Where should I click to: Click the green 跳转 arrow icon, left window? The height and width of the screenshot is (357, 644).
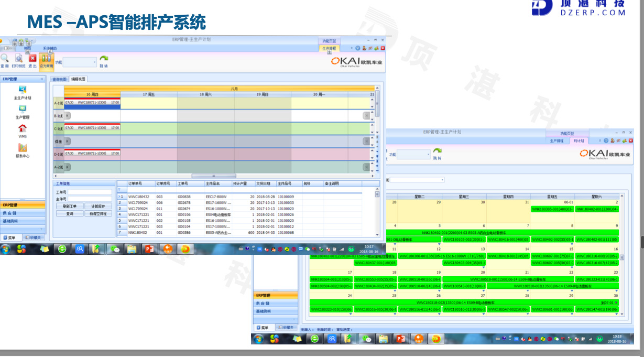click(104, 59)
